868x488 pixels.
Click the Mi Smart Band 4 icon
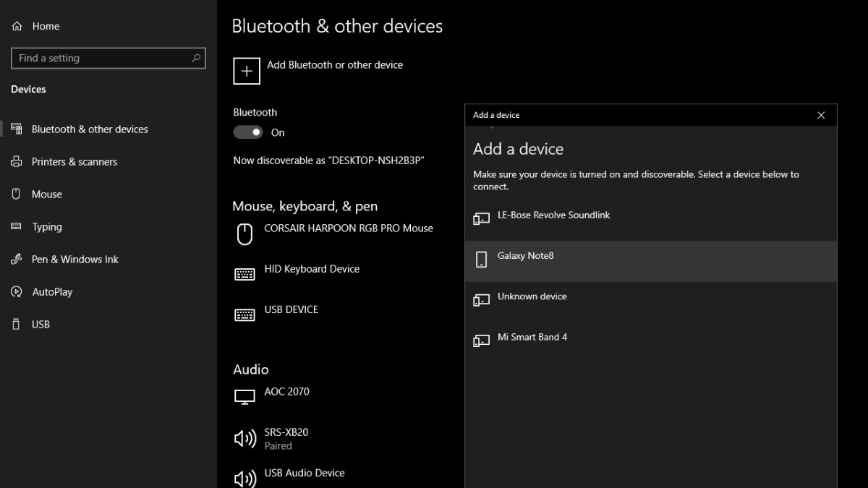point(482,341)
